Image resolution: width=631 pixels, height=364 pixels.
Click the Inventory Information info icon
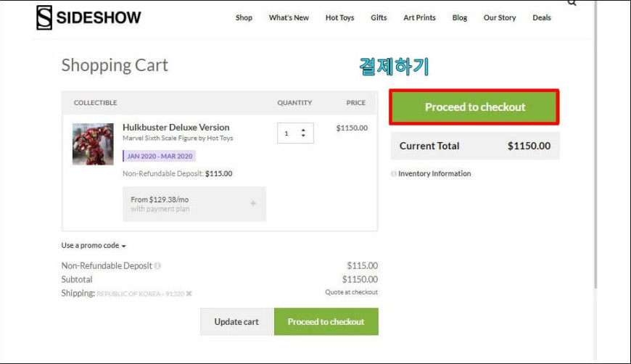(x=394, y=174)
